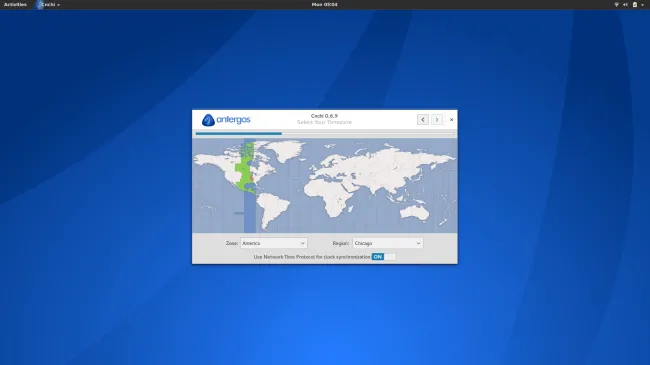Toggle Network Time Protocol switch off

(383, 257)
